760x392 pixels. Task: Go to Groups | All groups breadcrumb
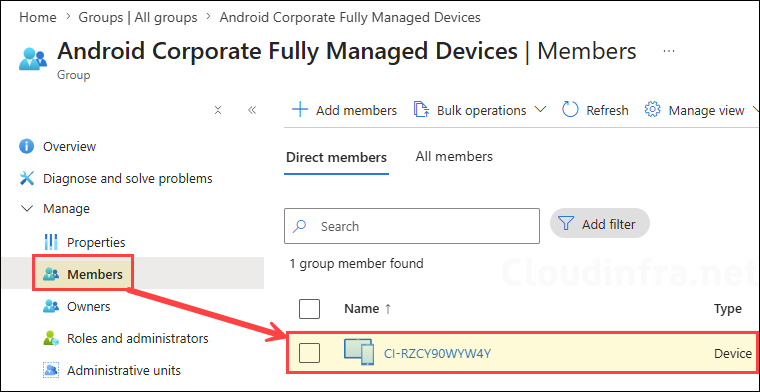tap(138, 17)
